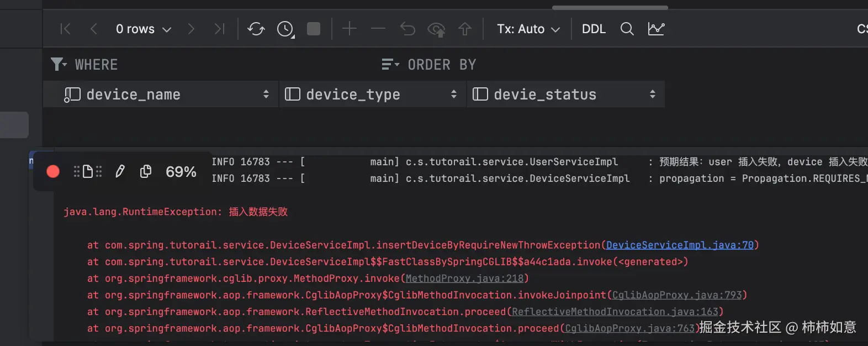Toggle sort arrows on device_type column
This screenshot has height=346, width=868.
click(454, 95)
